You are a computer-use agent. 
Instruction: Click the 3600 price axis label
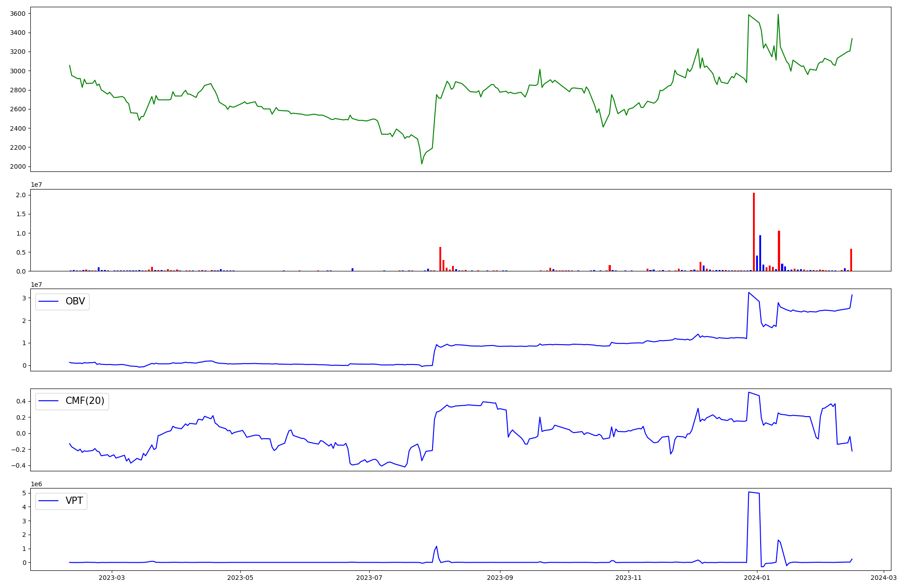point(18,14)
